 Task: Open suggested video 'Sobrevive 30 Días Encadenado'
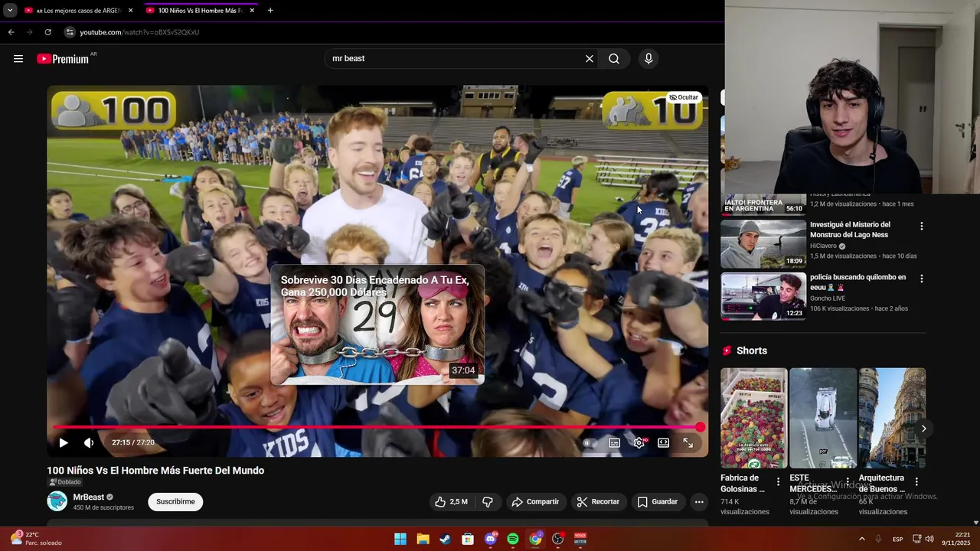377,324
